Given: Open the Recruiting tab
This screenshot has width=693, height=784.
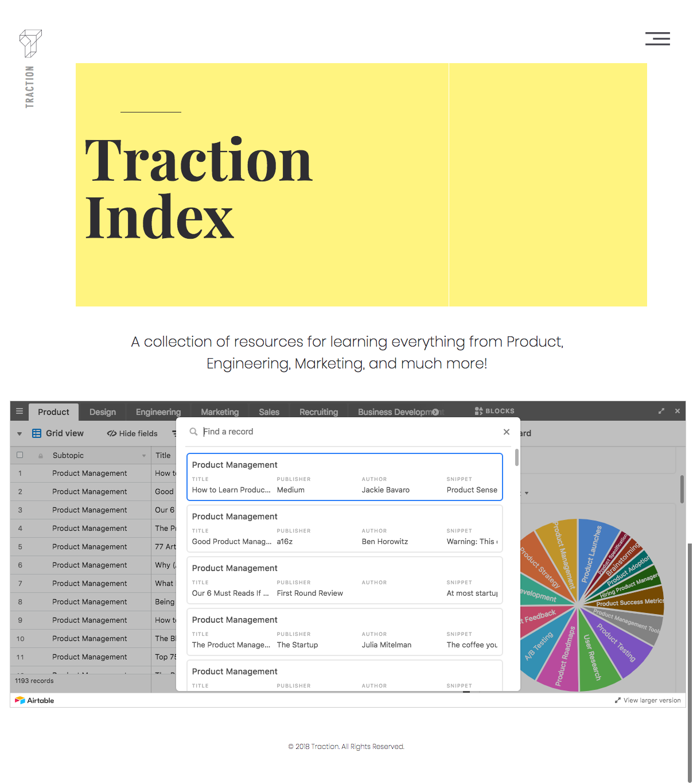Looking at the screenshot, I should pos(318,412).
